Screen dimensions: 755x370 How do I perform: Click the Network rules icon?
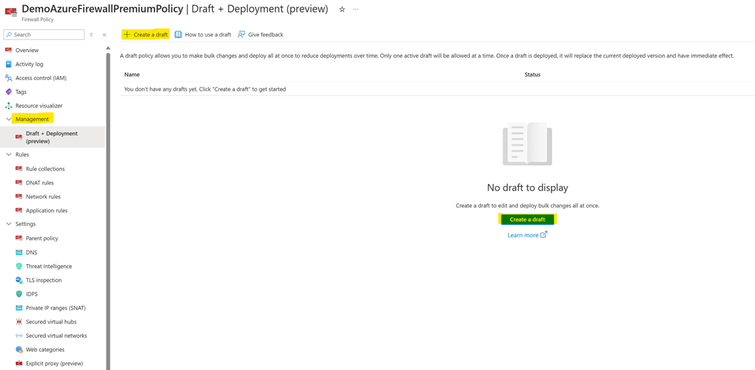click(19, 197)
